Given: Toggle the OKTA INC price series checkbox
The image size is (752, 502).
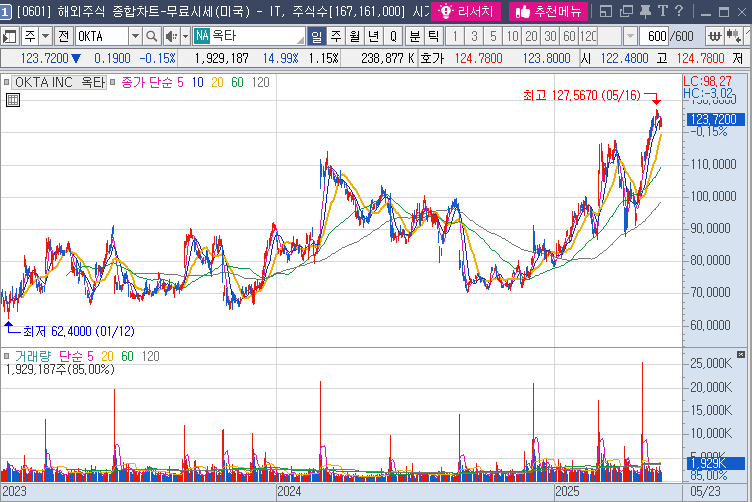Looking at the screenshot, I should pos(6,82).
